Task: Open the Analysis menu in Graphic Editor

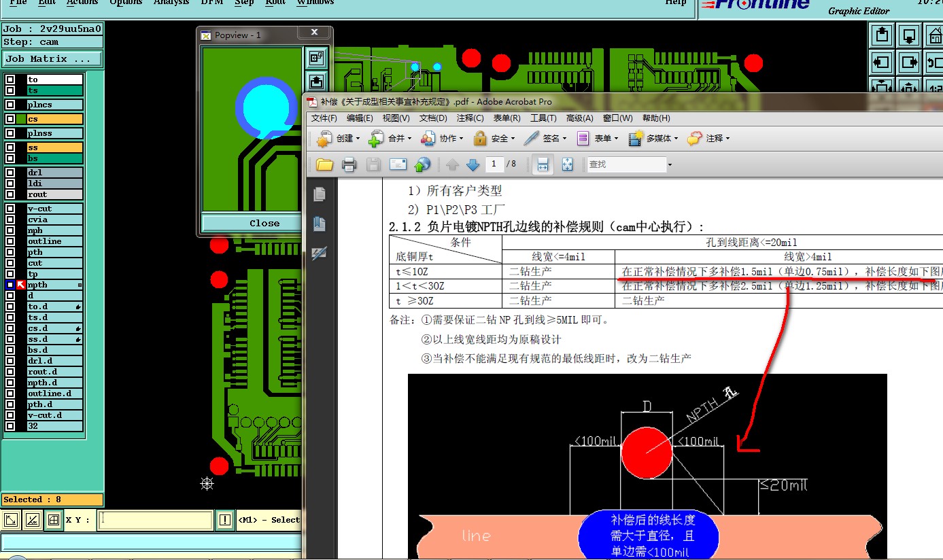Action: (x=171, y=3)
